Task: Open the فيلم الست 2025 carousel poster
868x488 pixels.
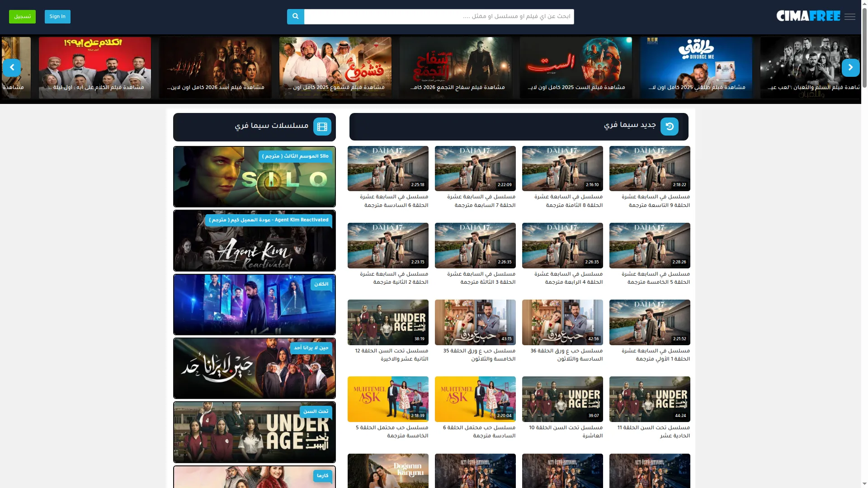Action: tap(576, 68)
